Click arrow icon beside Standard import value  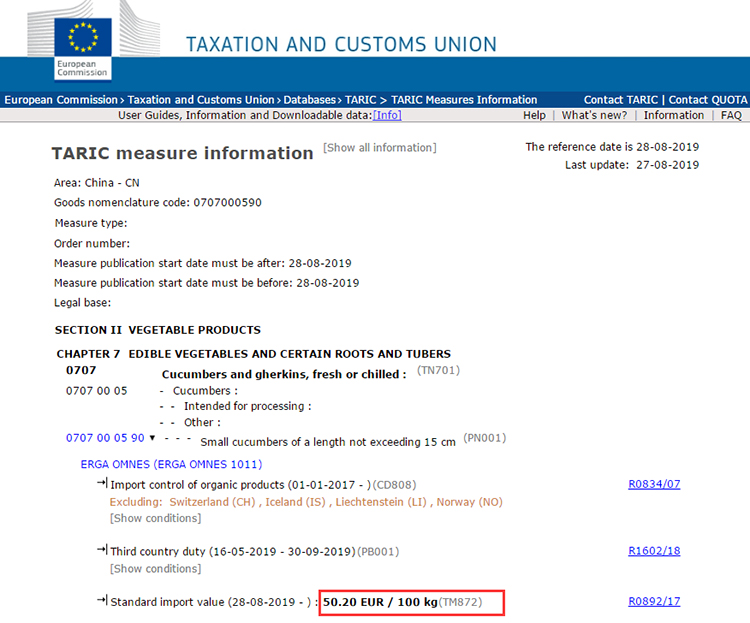click(102, 601)
